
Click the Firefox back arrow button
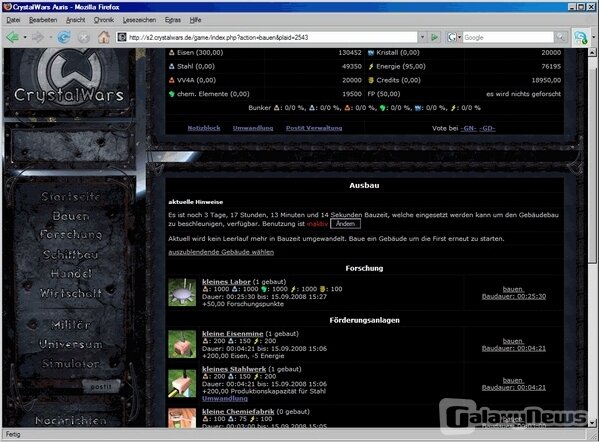13,37
